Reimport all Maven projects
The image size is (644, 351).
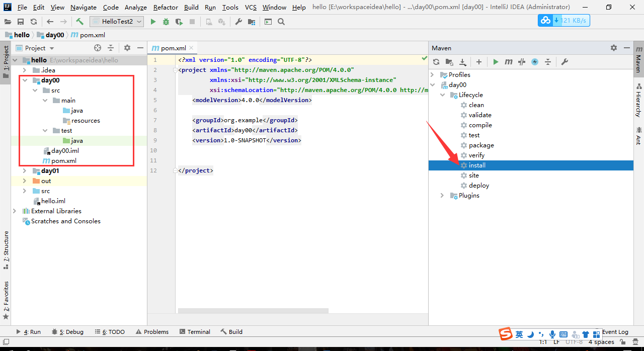[436, 62]
